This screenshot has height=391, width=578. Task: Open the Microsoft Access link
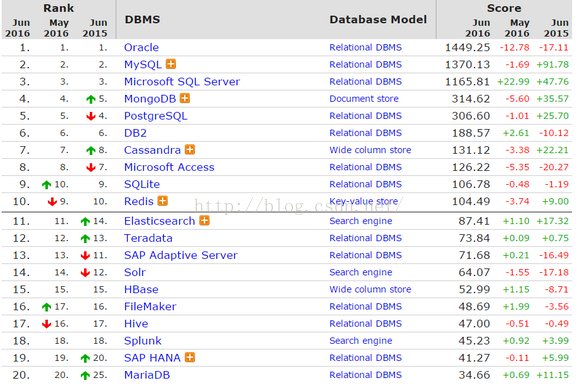tap(169, 167)
